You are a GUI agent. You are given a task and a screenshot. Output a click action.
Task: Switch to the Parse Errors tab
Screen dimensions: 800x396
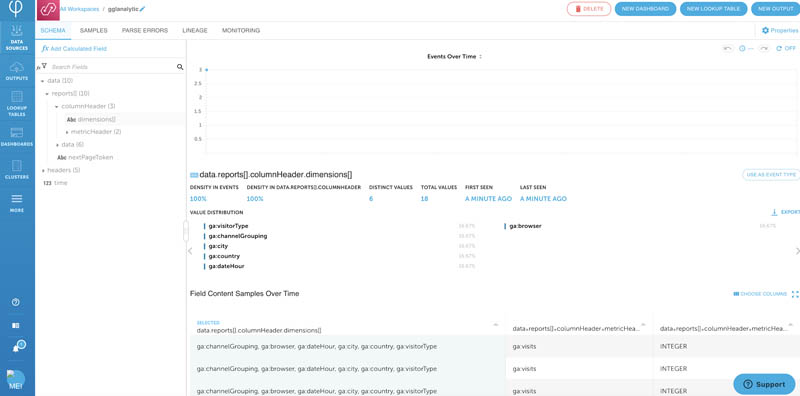tap(145, 31)
